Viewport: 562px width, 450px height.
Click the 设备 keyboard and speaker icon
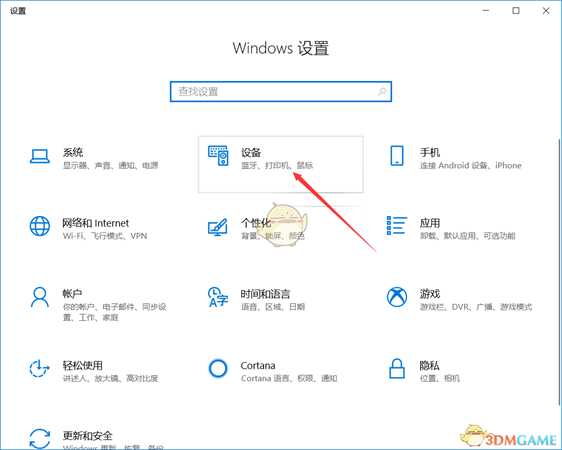pyautogui.click(x=218, y=156)
